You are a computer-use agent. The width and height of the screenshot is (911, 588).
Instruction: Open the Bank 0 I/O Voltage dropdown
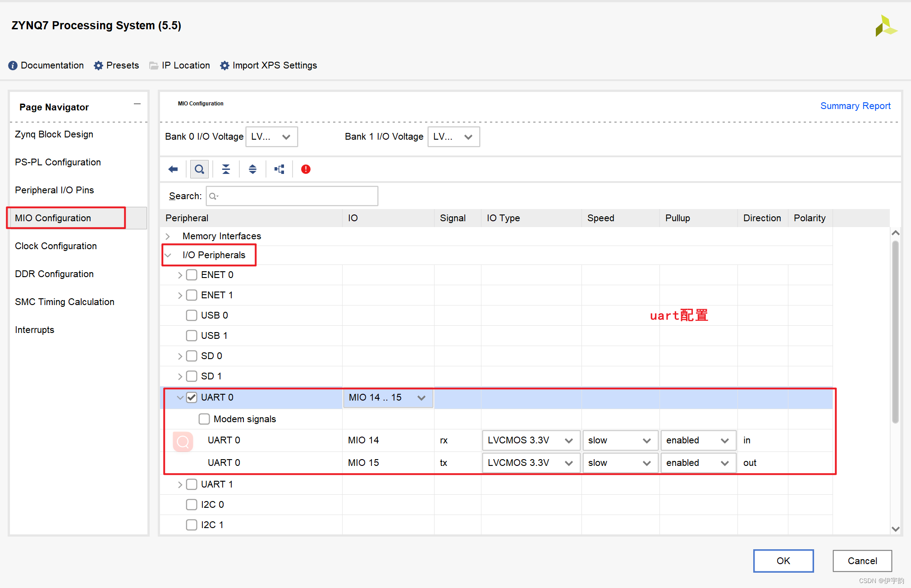(x=271, y=137)
